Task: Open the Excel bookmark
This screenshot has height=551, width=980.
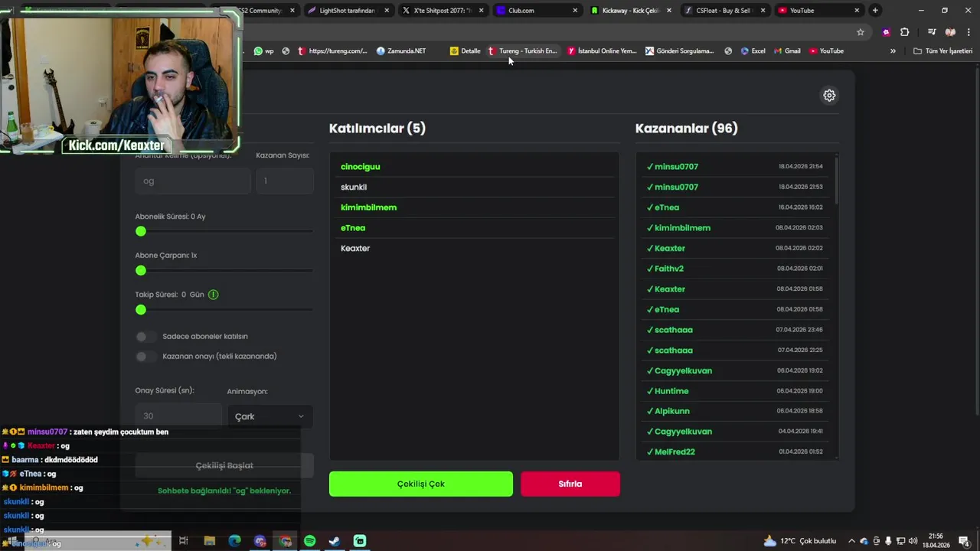Action: pos(753,51)
